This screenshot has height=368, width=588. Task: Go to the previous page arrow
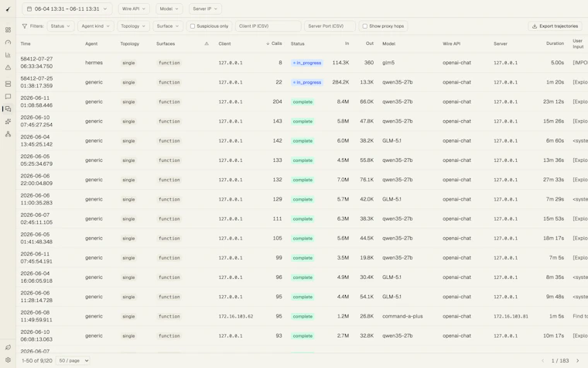[x=542, y=361]
